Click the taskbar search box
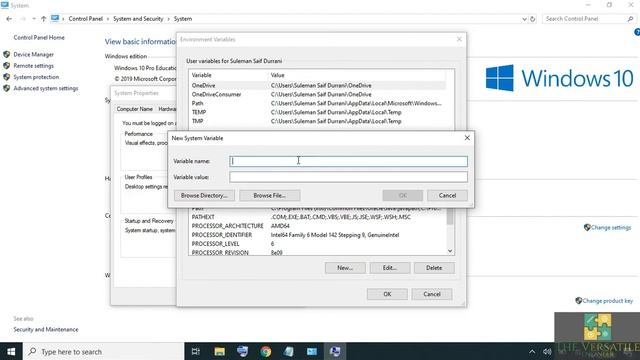640x360 pixels. (104, 351)
